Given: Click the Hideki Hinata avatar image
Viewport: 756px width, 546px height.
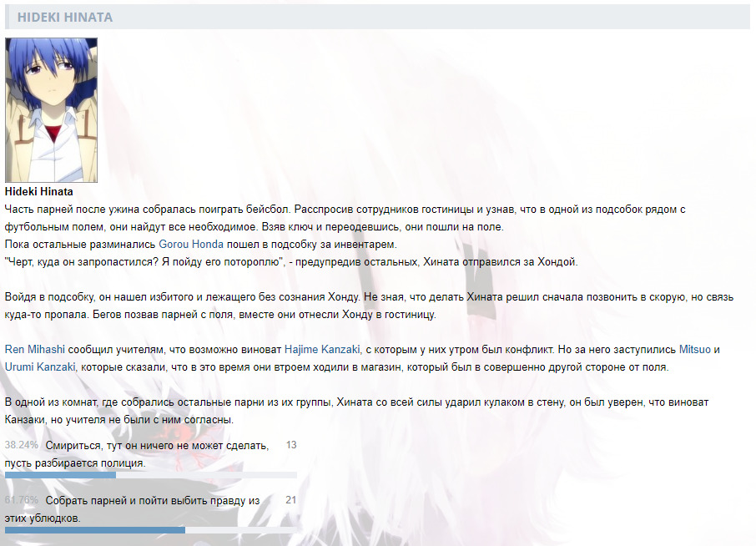Looking at the screenshot, I should click(x=51, y=110).
